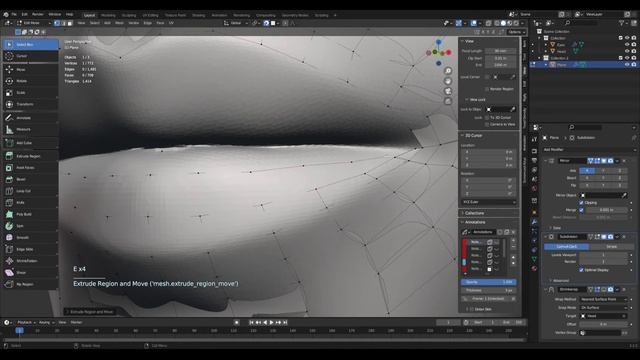
Task: Select the Scale tool
Action: tap(31, 93)
